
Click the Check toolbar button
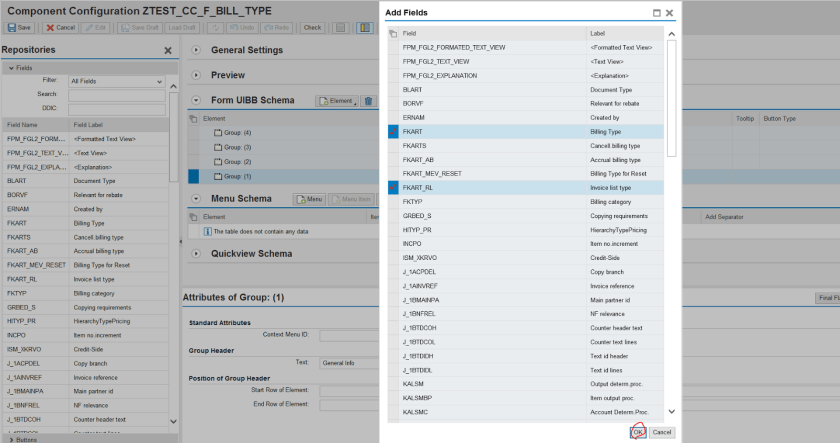[x=312, y=28]
